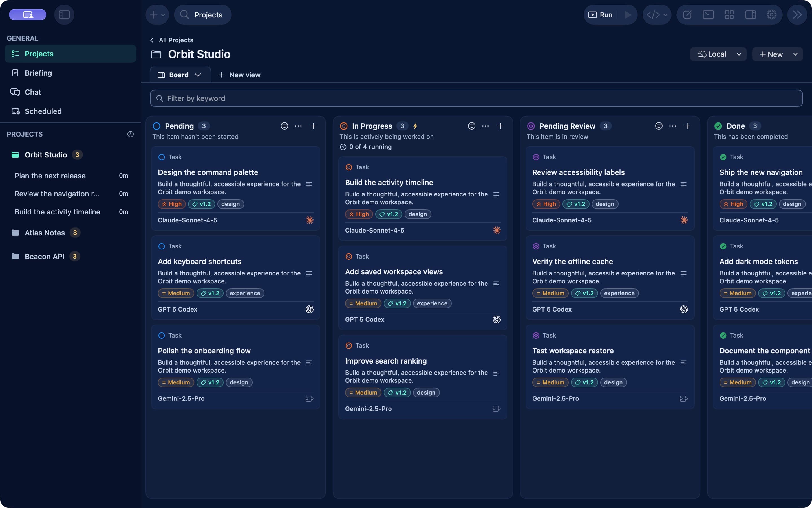The width and height of the screenshot is (812, 508).
Task: Open the plus add dropdown in toolbar
Action: pos(157,15)
